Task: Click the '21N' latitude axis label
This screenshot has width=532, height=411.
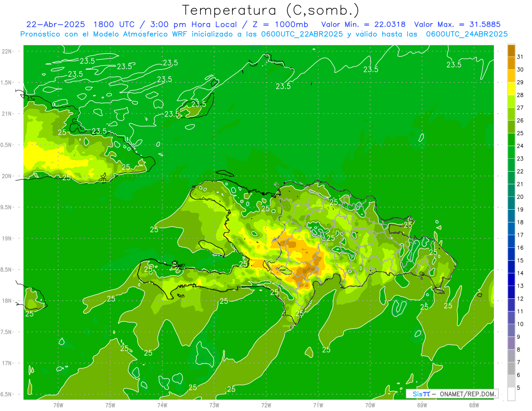Action: point(6,114)
